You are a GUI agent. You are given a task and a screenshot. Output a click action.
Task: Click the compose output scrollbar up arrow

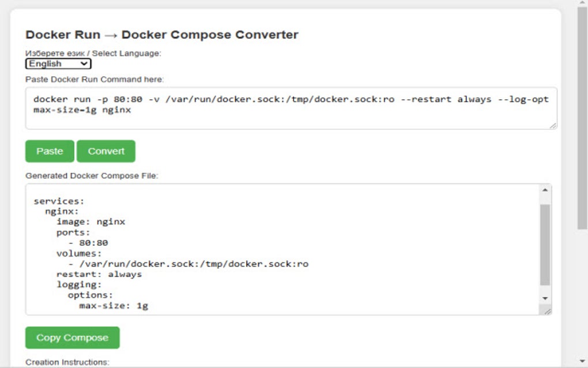[x=545, y=189]
